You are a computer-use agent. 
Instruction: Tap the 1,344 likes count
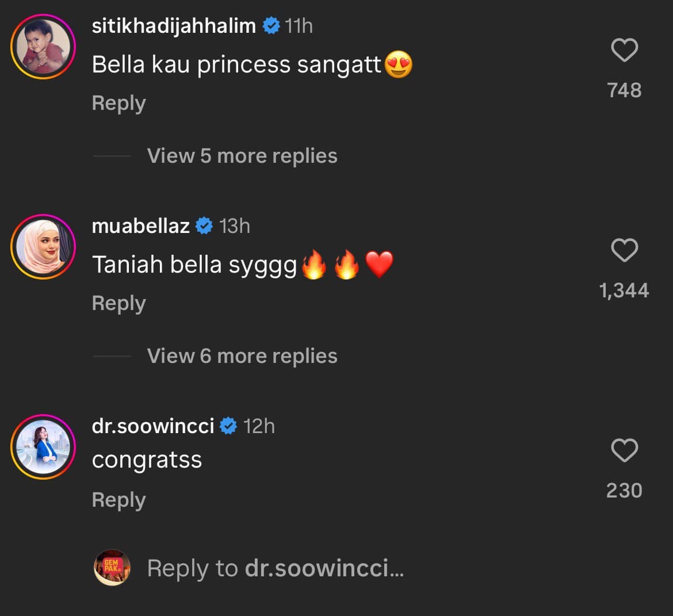tap(624, 290)
